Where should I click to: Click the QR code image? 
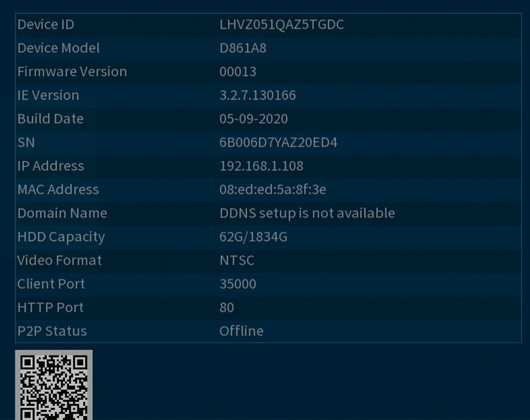pyautogui.click(x=54, y=385)
